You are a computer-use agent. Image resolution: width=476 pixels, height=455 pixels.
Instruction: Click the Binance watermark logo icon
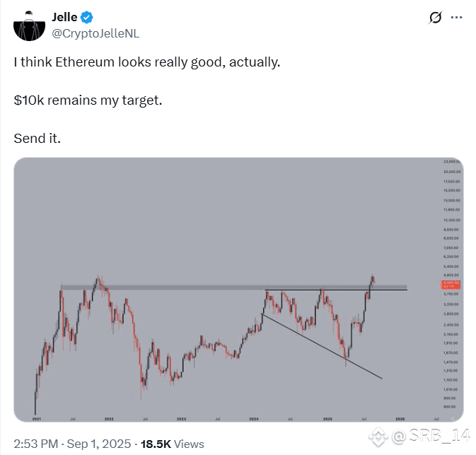click(x=378, y=437)
